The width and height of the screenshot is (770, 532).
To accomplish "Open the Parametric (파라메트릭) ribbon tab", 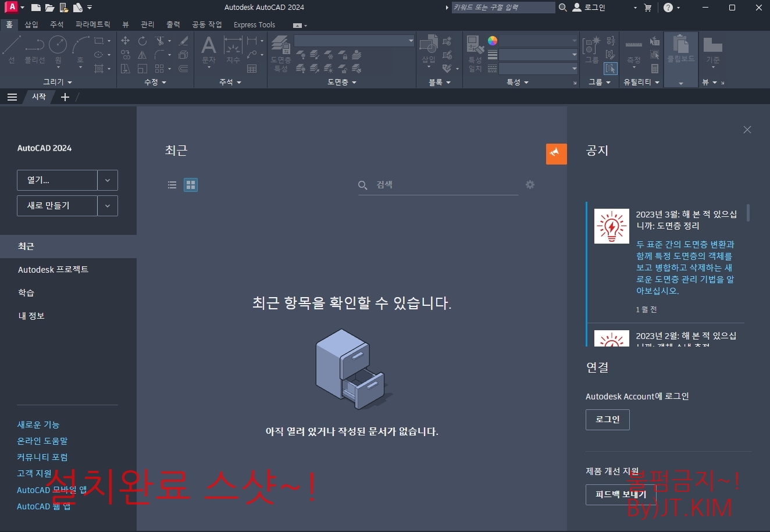I will coord(93,24).
